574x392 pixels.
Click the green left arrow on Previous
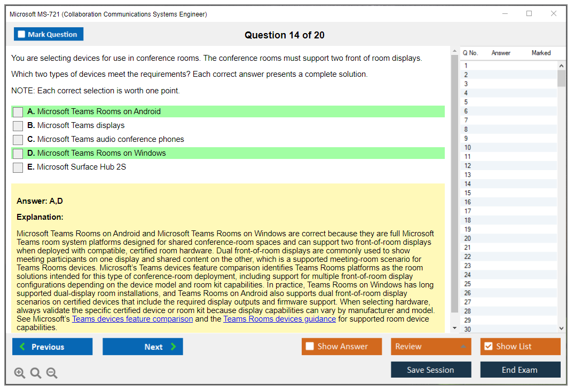click(22, 346)
